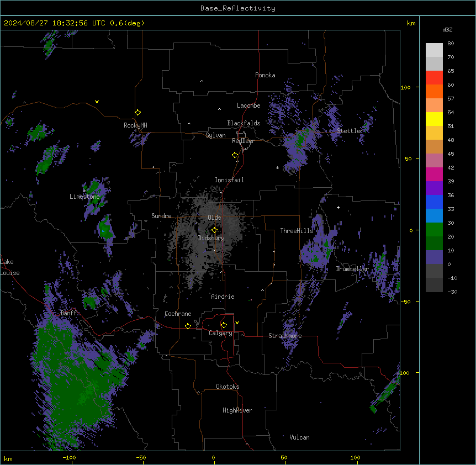Click the Stettler label
Image resolution: width=476 pixels, height=465 pixels.
pos(350,131)
